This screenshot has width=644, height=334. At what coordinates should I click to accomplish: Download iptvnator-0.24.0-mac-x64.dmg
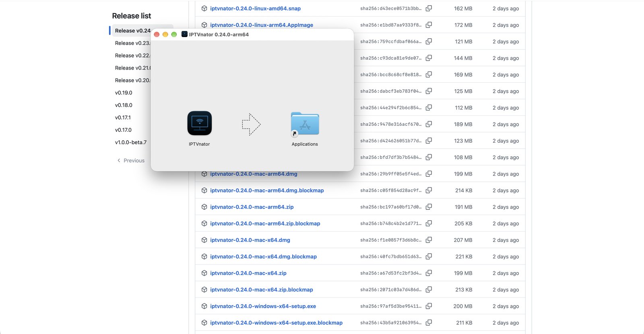click(250, 240)
